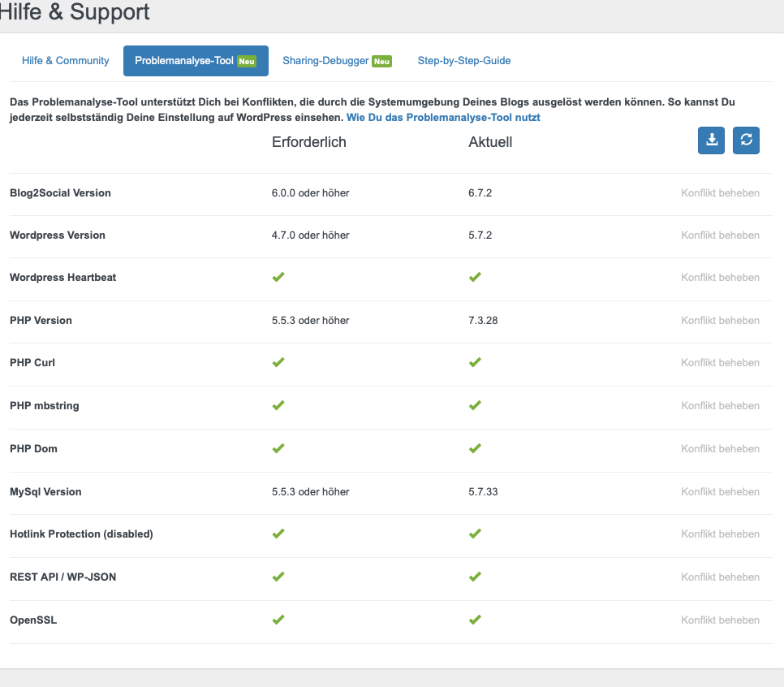
Task: Click the required value '4.7.0 oder höher'
Action: coord(311,235)
